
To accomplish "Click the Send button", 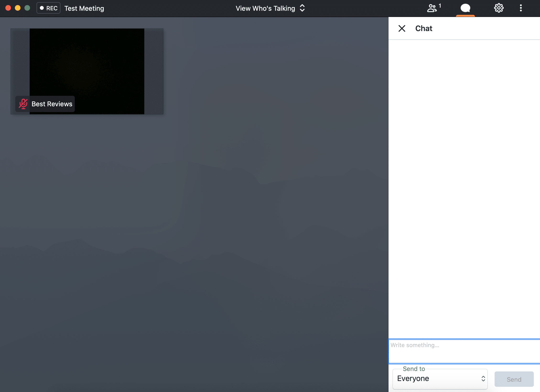I will pos(514,379).
